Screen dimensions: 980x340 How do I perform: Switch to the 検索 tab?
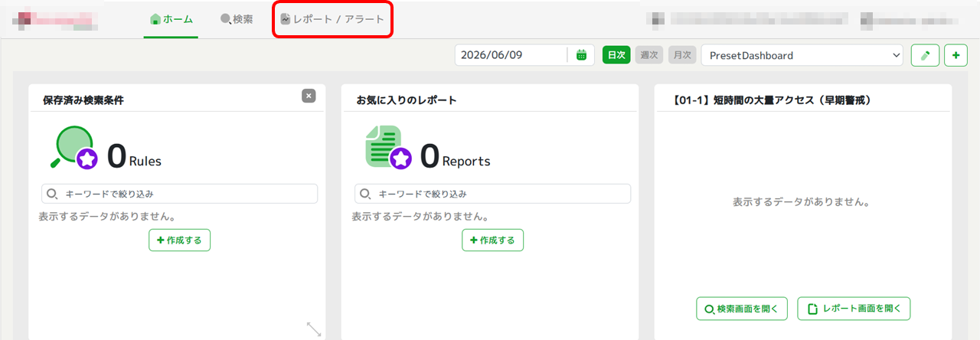[237, 19]
